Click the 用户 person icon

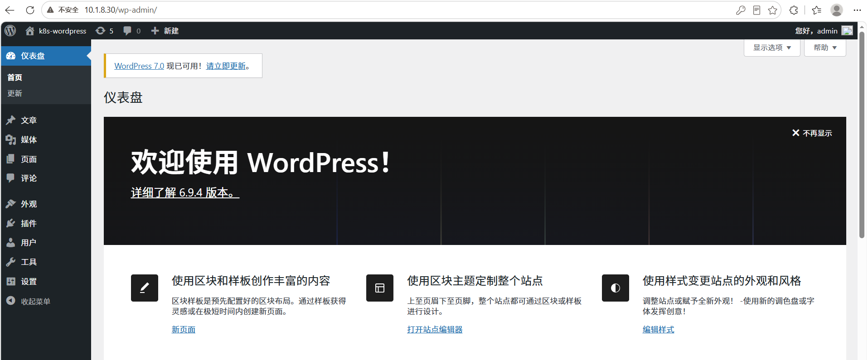coord(11,242)
